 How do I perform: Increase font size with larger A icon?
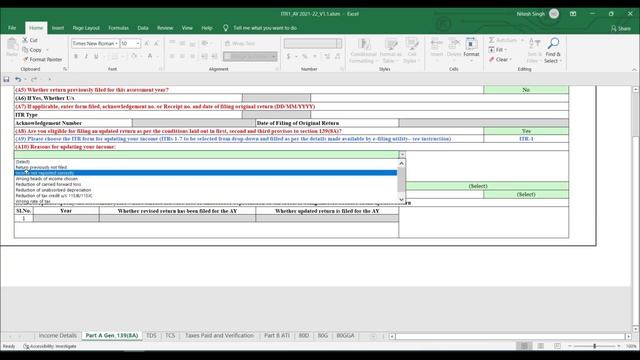pyautogui.click(x=147, y=43)
